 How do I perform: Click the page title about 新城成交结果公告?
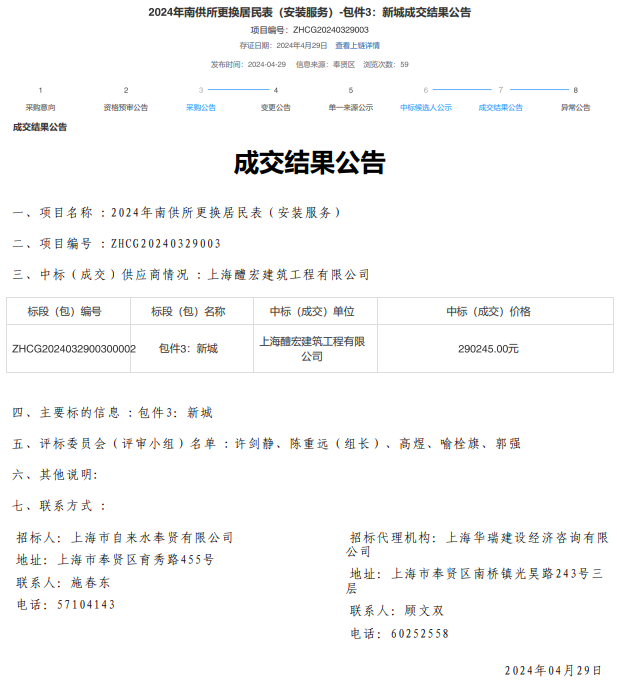point(309,12)
